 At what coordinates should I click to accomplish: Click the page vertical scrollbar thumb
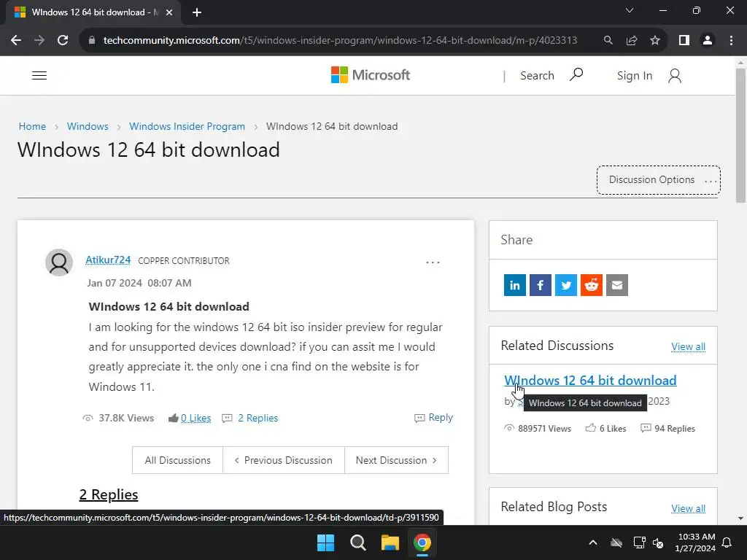click(740, 135)
